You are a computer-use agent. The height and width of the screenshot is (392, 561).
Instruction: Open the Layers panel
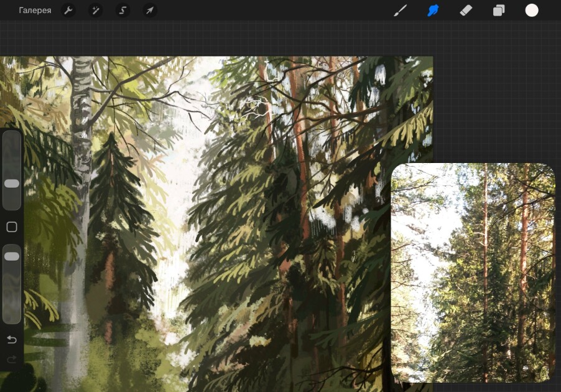tap(499, 11)
